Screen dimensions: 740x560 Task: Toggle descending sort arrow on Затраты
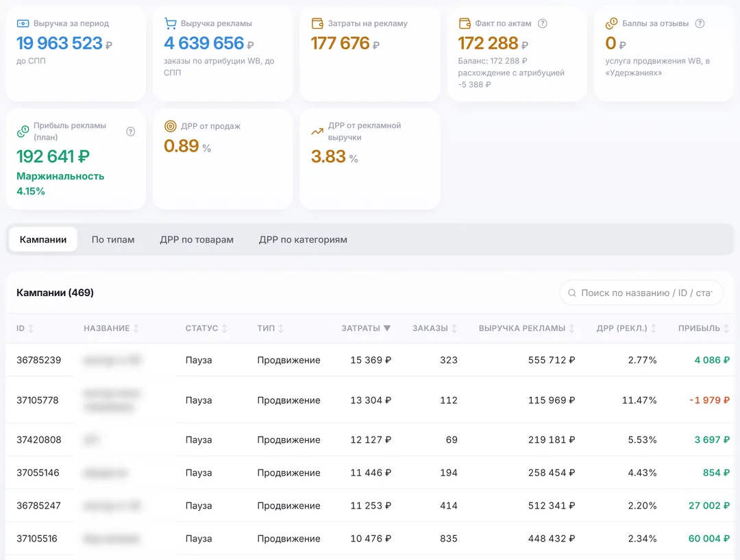click(387, 328)
